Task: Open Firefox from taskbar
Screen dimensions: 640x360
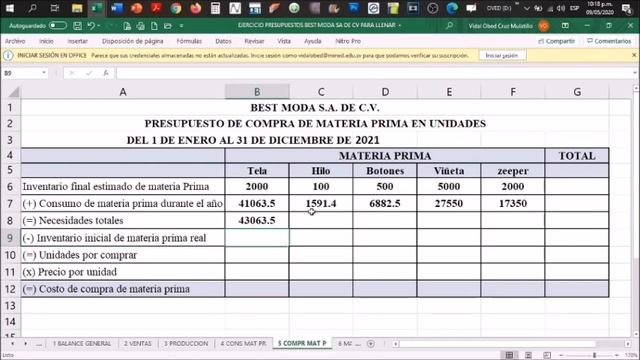Action: [196, 8]
